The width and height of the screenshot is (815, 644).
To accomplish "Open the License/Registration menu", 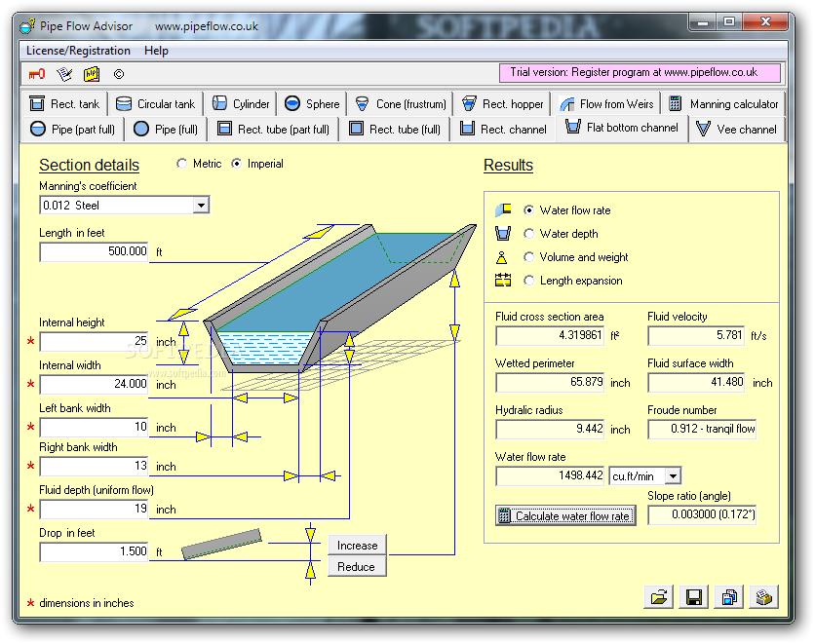I will pos(78,51).
